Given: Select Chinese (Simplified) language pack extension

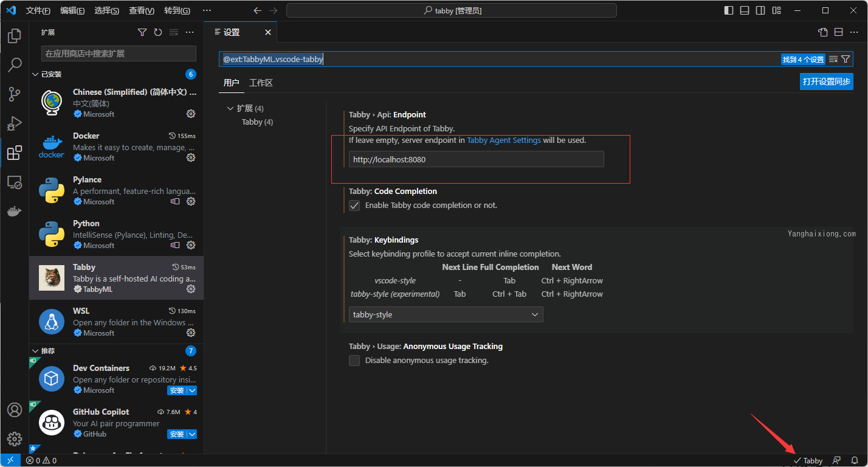Looking at the screenshot, I should (x=116, y=103).
